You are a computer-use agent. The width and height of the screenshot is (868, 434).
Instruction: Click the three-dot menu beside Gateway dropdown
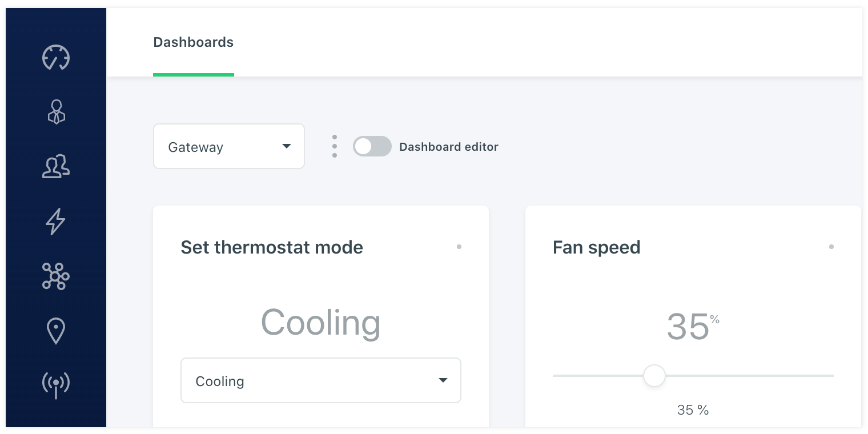click(x=335, y=146)
